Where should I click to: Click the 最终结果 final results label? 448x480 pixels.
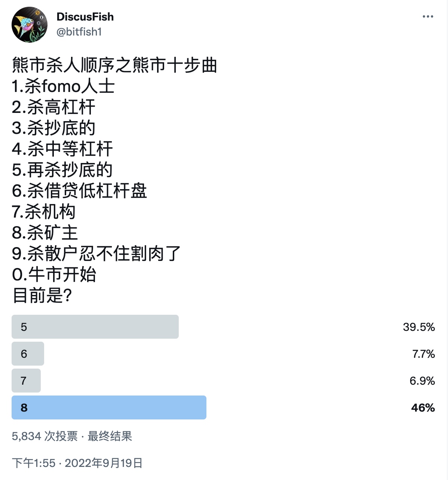click(x=110, y=436)
